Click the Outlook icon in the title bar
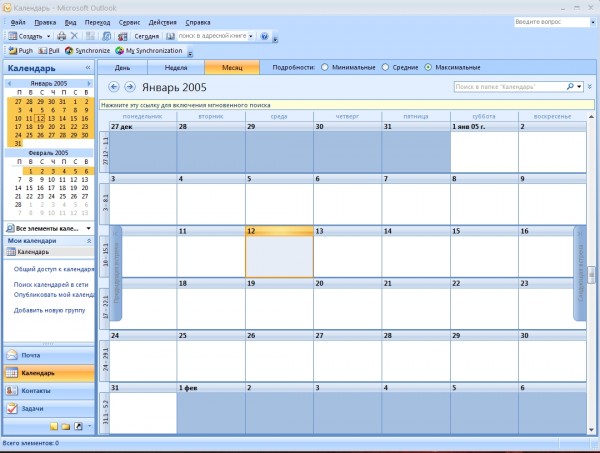Screen dimensions: 600x453 coord(7,8)
